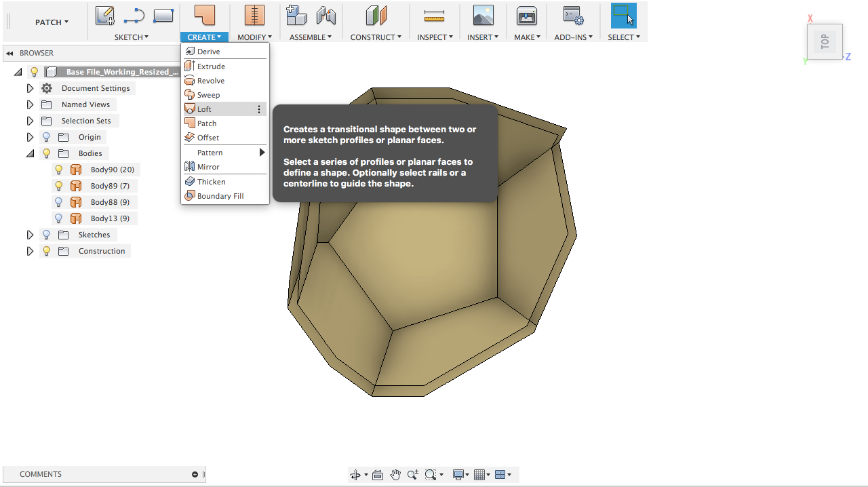Toggle visibility bulb for Body88 (9)
This screenshot has height=487, width=868.
point(59,202)
